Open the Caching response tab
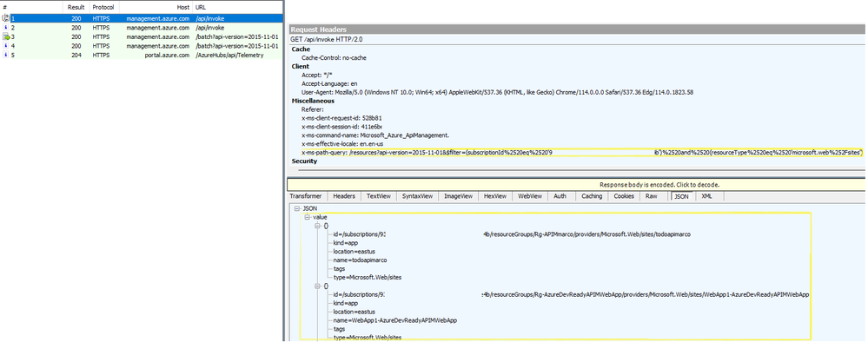The image size is (868, 342). [591, 196]
